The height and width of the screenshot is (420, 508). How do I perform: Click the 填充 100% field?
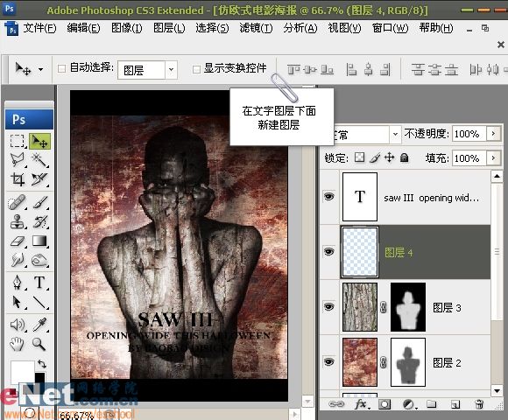pyautogui.click(x=469, y=158)
